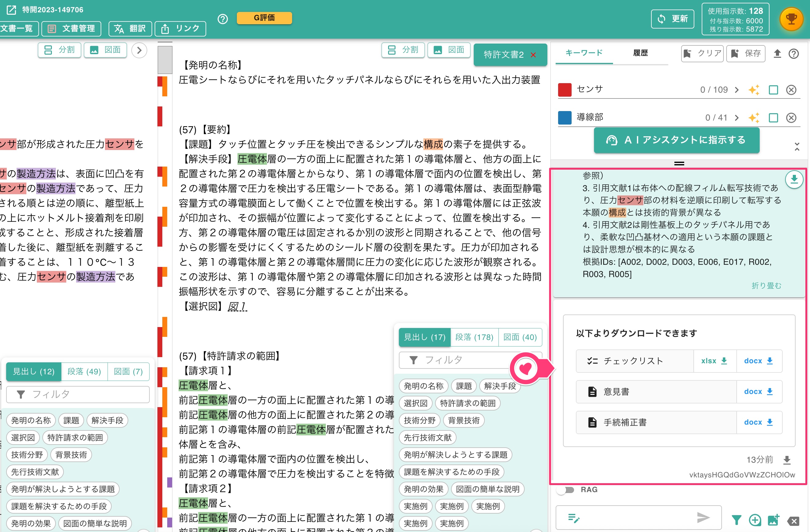Click the gray scrollbar thumb on minimap
810x532 pixels.
pos(165,60)
